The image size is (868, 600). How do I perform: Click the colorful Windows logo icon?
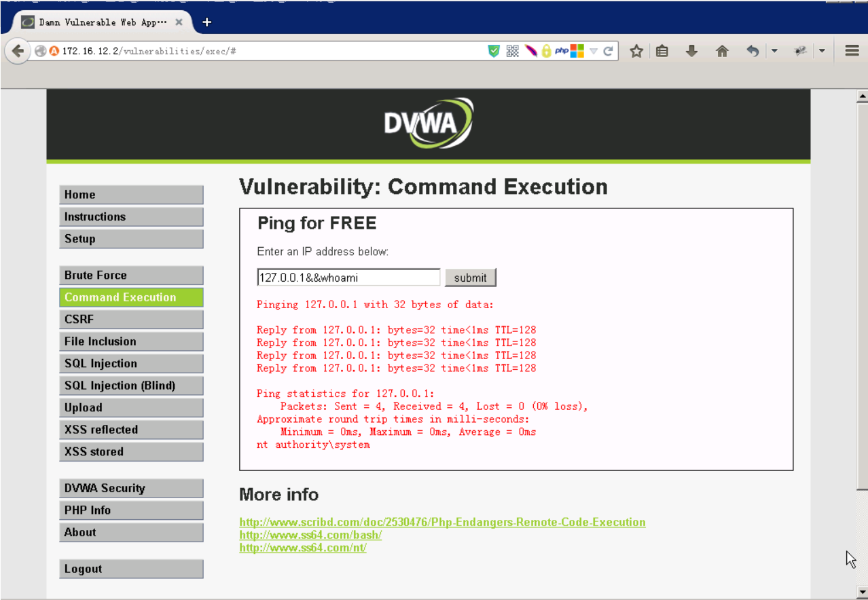pos(577,51)
